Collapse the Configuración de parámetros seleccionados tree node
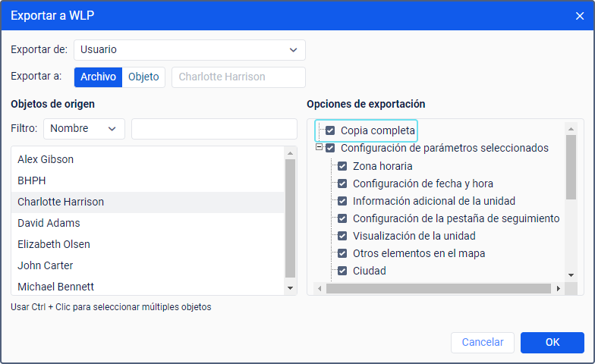This screenshot has width=595, height=364. pyautogui.click(x=319, y=148)
